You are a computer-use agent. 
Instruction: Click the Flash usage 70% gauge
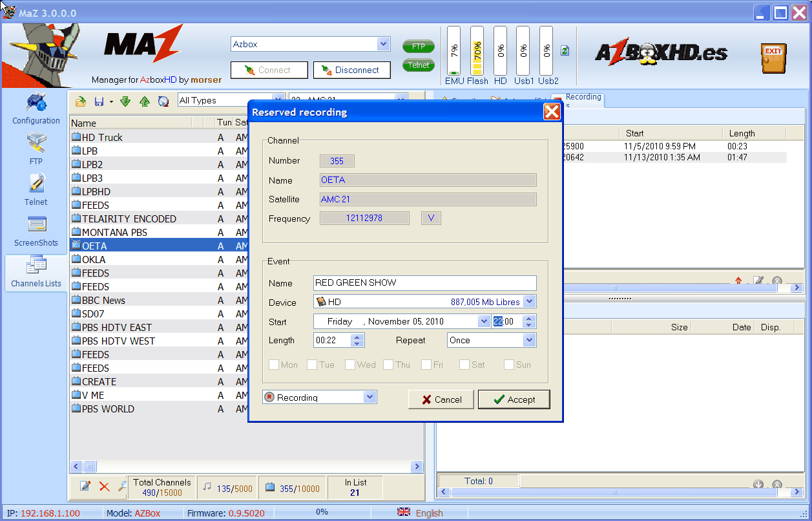(x=477, y=51)
